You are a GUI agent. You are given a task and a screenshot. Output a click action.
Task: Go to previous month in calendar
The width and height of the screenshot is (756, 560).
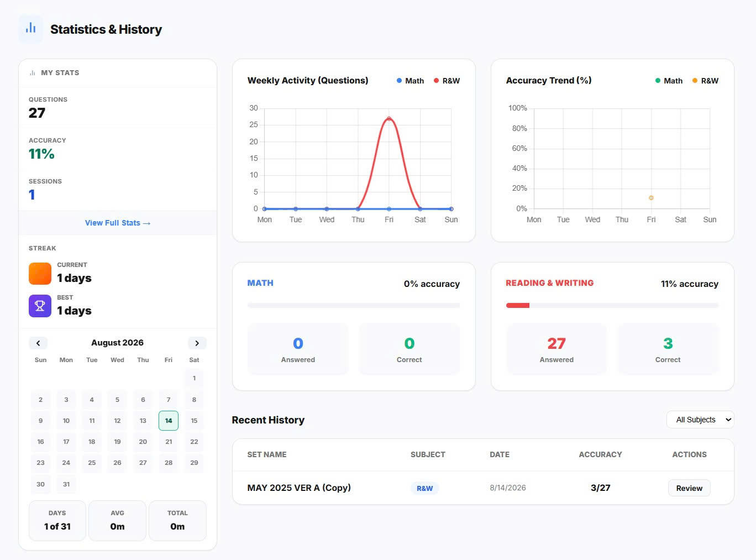[38, 343]
